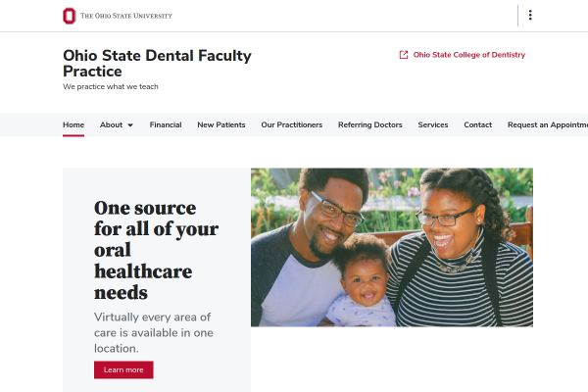Expand the About dropdown arrow
This screenshot has height=392, width=588.
coord(130,125)
